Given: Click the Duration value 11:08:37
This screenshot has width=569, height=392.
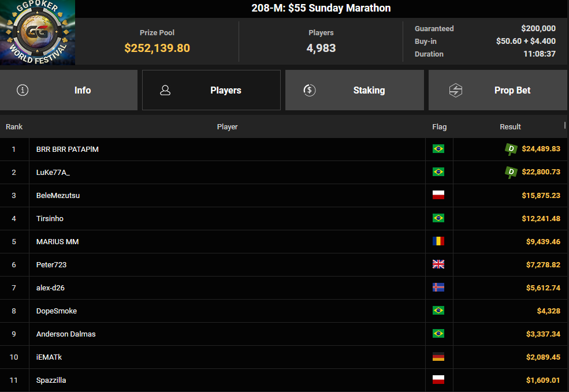Looking at the screenshot, I should coord(539,54).
